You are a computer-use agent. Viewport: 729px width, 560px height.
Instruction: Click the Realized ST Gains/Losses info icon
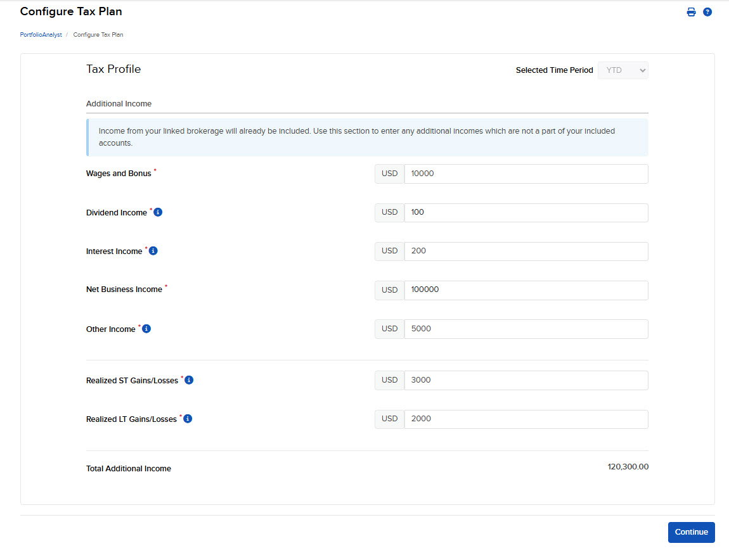click(x=188, y=379)
